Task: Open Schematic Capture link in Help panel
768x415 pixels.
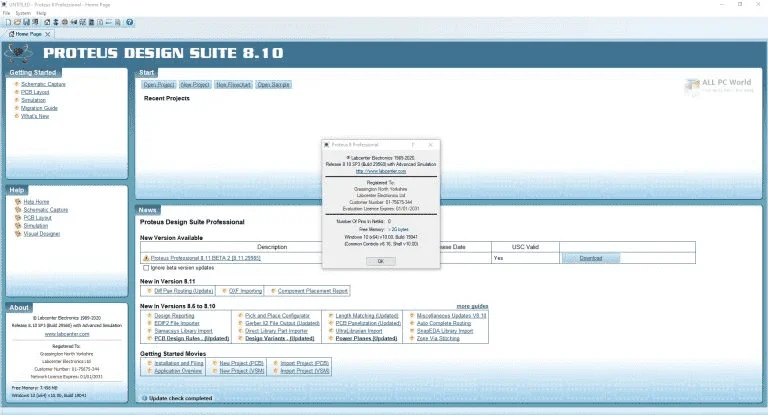Action: click(46, 210)
